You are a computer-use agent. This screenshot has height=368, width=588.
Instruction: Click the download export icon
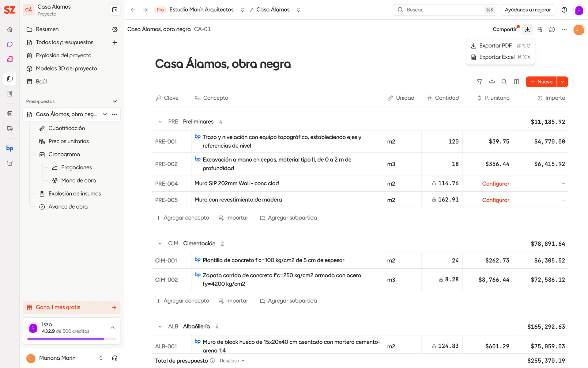tap(527, 29)
